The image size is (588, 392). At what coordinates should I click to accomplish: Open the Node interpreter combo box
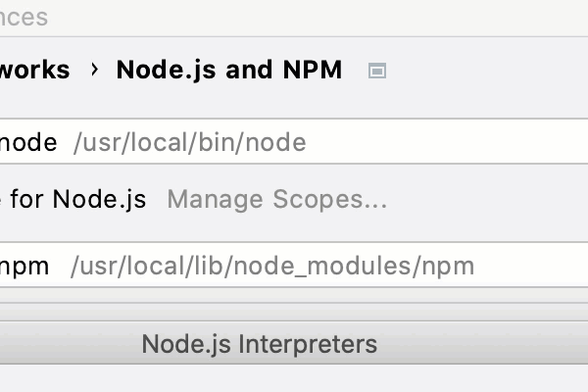(x=294, y=143)
